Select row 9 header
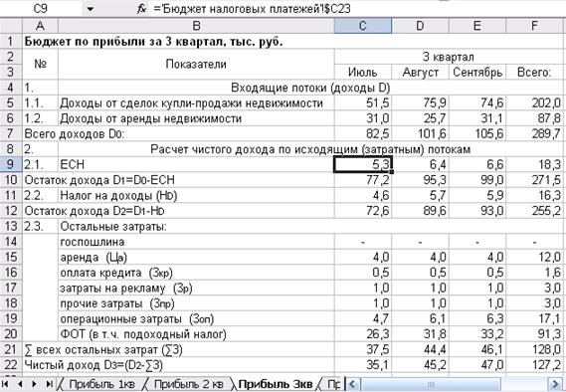This screenshot has height=392, width=566. click(x=11, y=164)
